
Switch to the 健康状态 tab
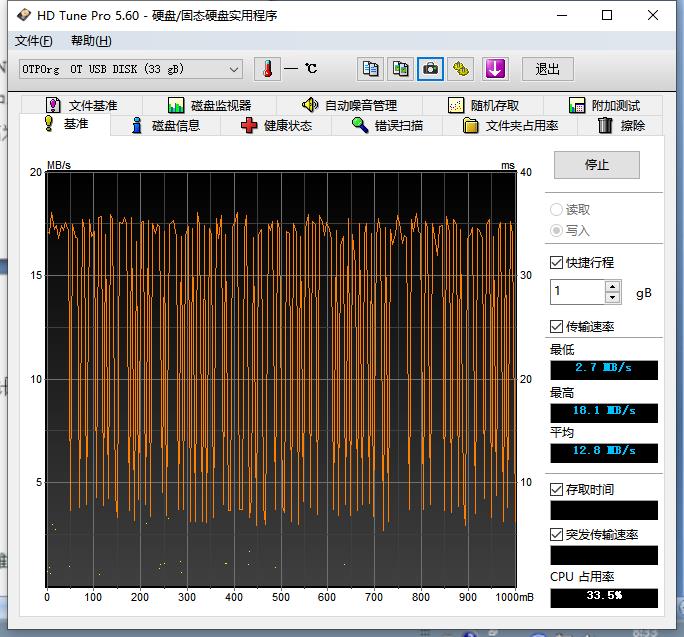coord(277,126)
